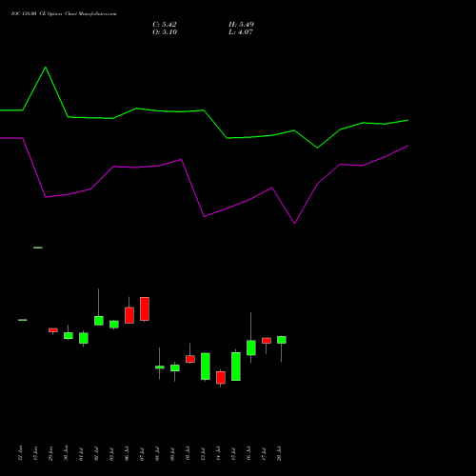The height and width of the screenshot is (476, 476).
Task: Click the long-wick green candle for 02 Jul
Action: pos(99,321)
